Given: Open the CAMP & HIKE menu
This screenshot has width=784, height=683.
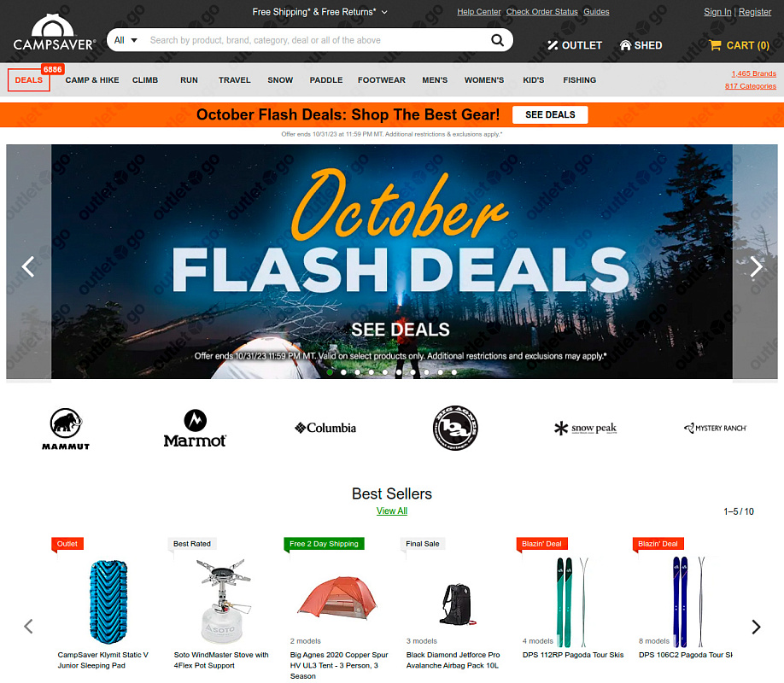Looking at the screenshot, I should 92,80.
